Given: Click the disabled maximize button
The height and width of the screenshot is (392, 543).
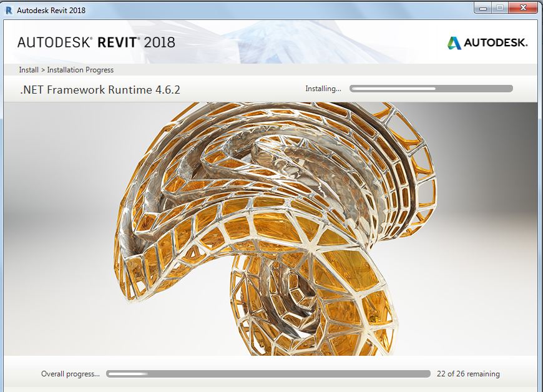Looking at the screenshot, I should [500, 8].
